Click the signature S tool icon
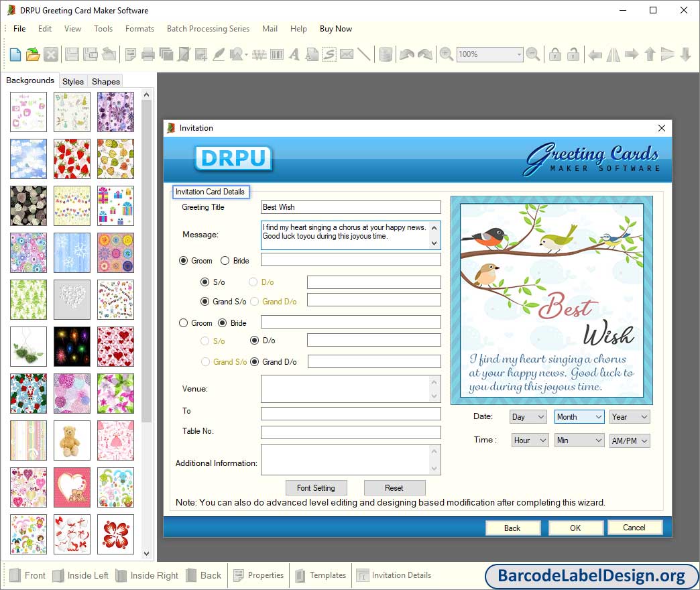 pos(329,54)
